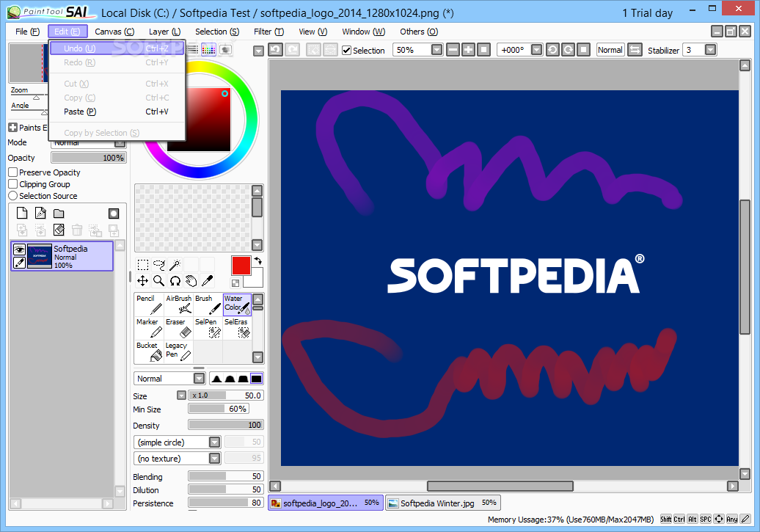Switch to the Softpedia Winter.jpg tab
760x532 pixels.
442,503
